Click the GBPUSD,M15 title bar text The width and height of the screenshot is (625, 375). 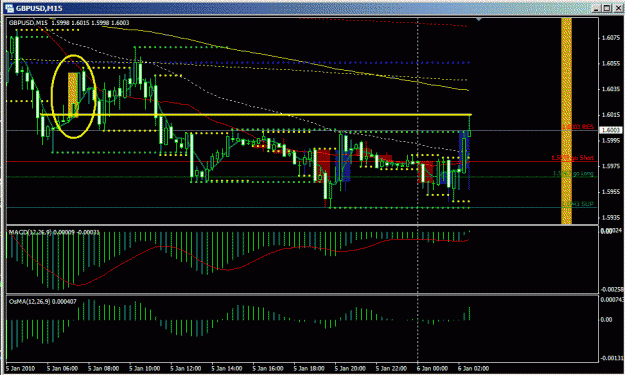tap(39, 8)
